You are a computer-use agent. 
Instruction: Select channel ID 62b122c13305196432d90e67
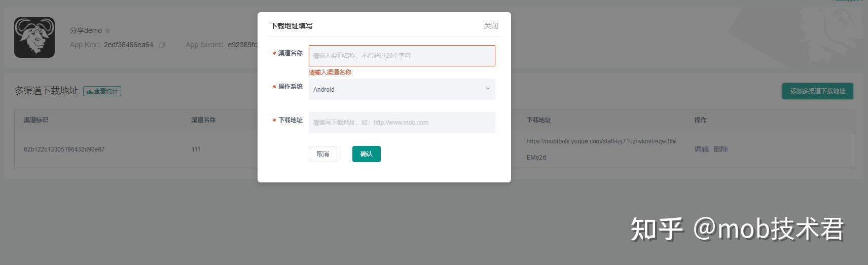pyautogui.click(x=64, y=149)
